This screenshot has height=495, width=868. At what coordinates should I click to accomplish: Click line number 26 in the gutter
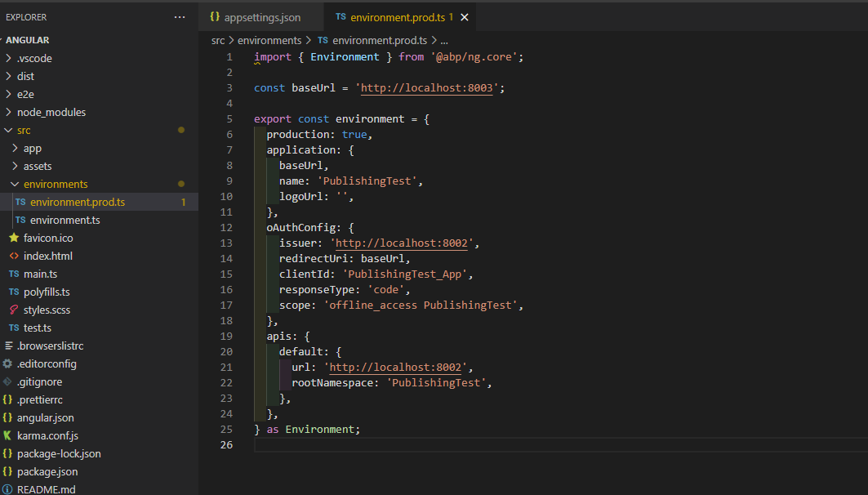226,444
